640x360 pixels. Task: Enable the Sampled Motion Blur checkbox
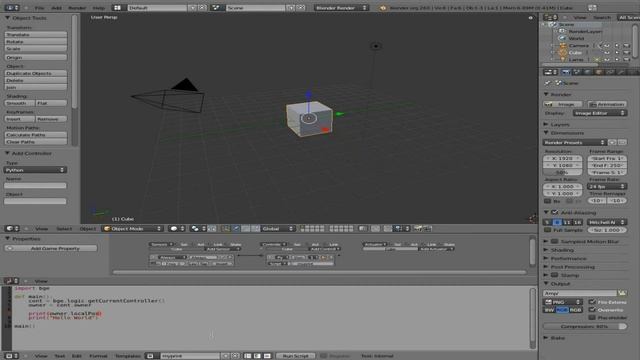click(554, 241)
